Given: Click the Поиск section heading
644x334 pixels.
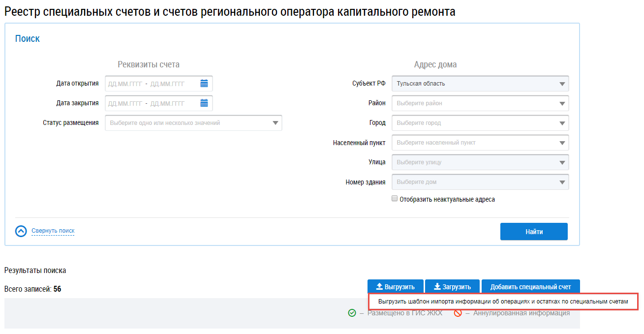Looking at the screenshot, I should (x=28, y=39).
